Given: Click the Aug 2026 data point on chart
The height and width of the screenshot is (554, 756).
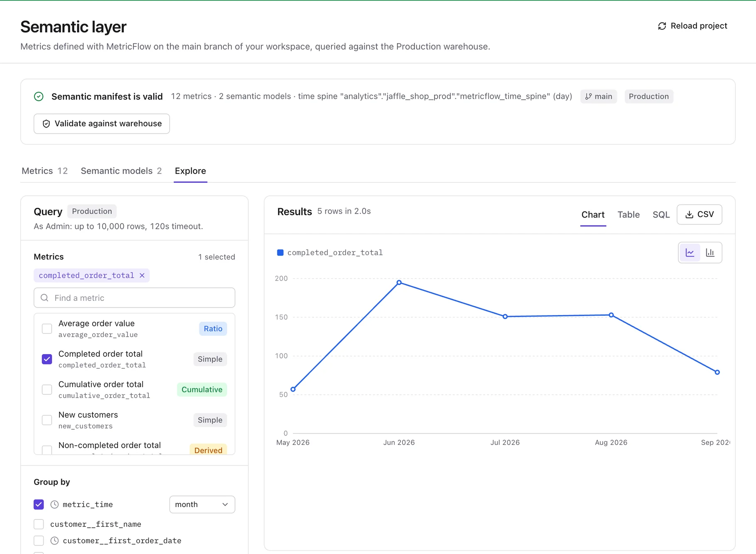Looking at the screenshot, I should tap(611, 315).
